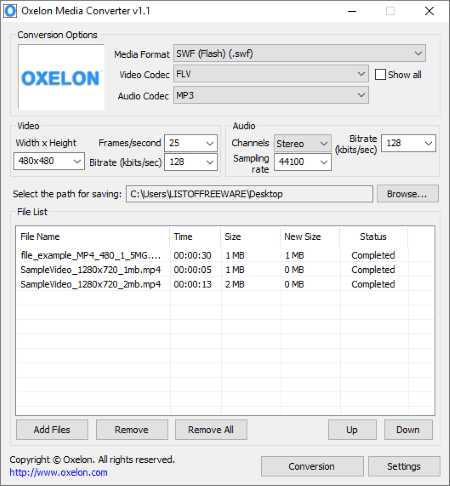Click the 2 MB size cell
This screenshot has height=486, width=450.
(x=235, y=284)
